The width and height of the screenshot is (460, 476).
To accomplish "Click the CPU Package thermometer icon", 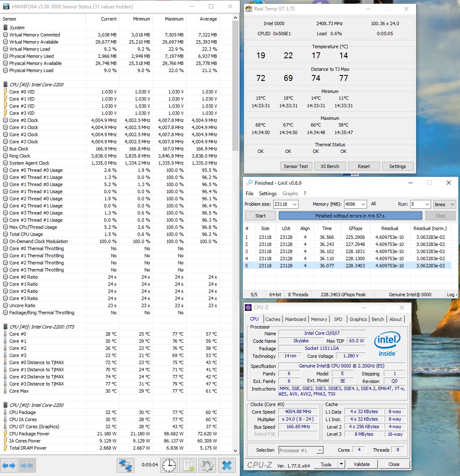I will 5,412.
